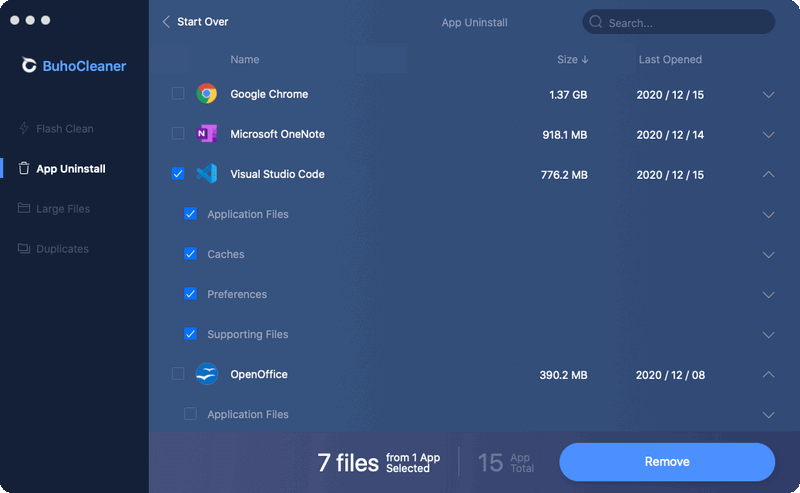The height and width of the screenshot is (493, 800).
Task: Click Start Over link
Action: click(203, 21)
